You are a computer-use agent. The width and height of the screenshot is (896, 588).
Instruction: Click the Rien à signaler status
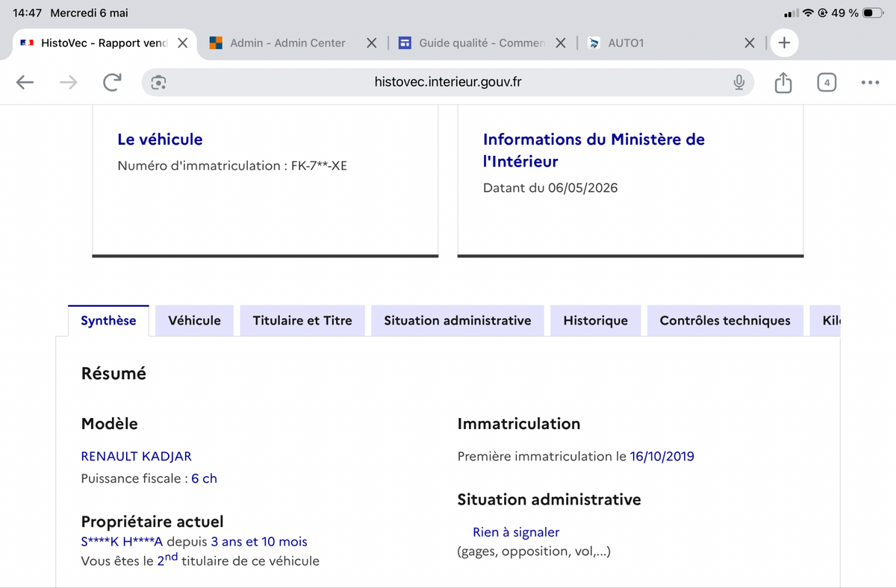pos(516,533)
